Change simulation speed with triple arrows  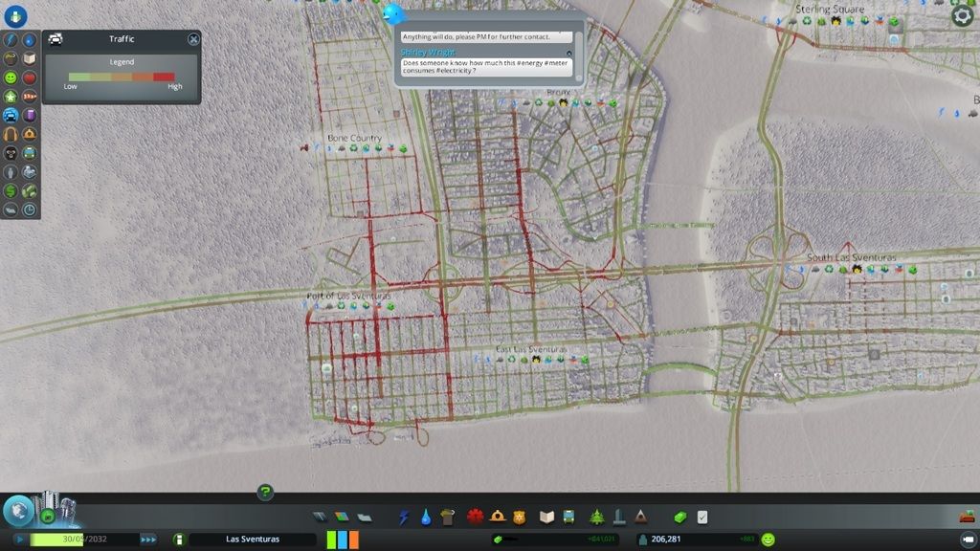click(148, 540)
